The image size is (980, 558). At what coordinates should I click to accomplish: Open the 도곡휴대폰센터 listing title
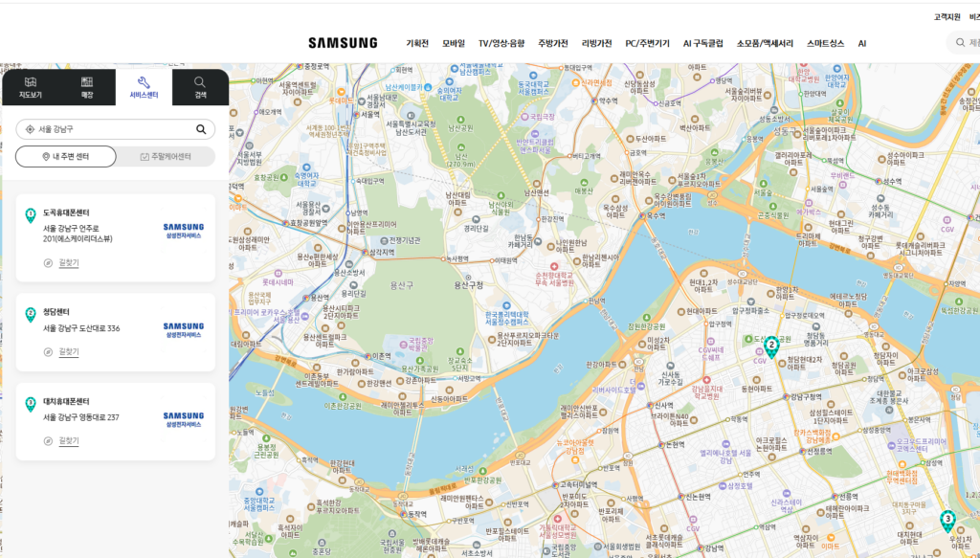pyautogui.click(x=66, y=213)
